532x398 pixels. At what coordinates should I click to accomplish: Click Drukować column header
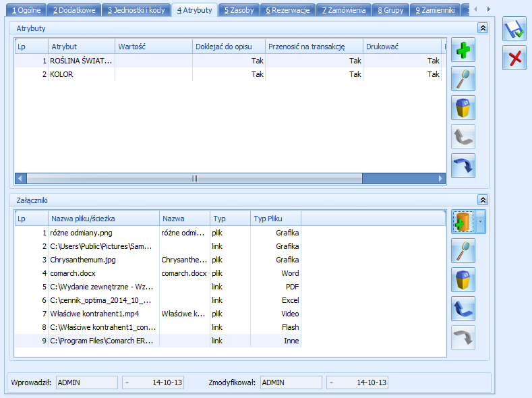click(402, 47)
